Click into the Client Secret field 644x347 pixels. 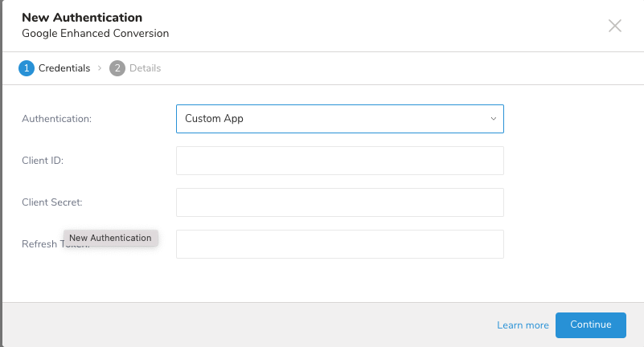(339, 202)
